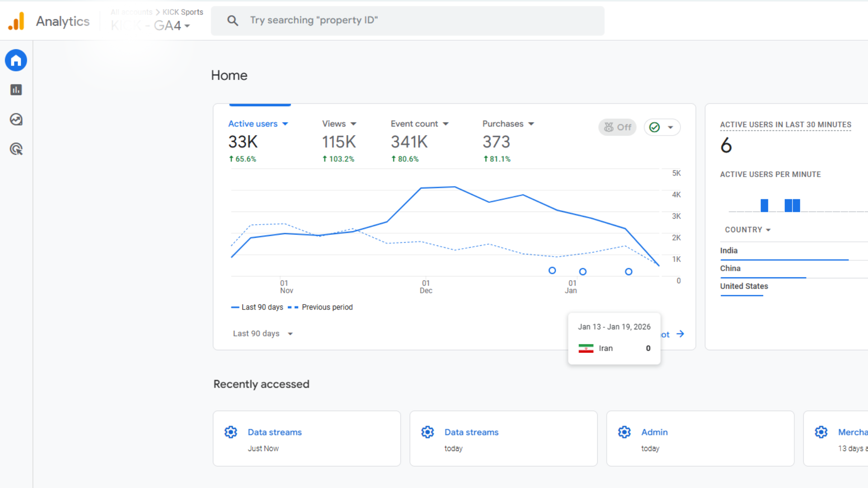868x488 pixels.
Task: Open the Home icon in sidebar
Action: 16,60
